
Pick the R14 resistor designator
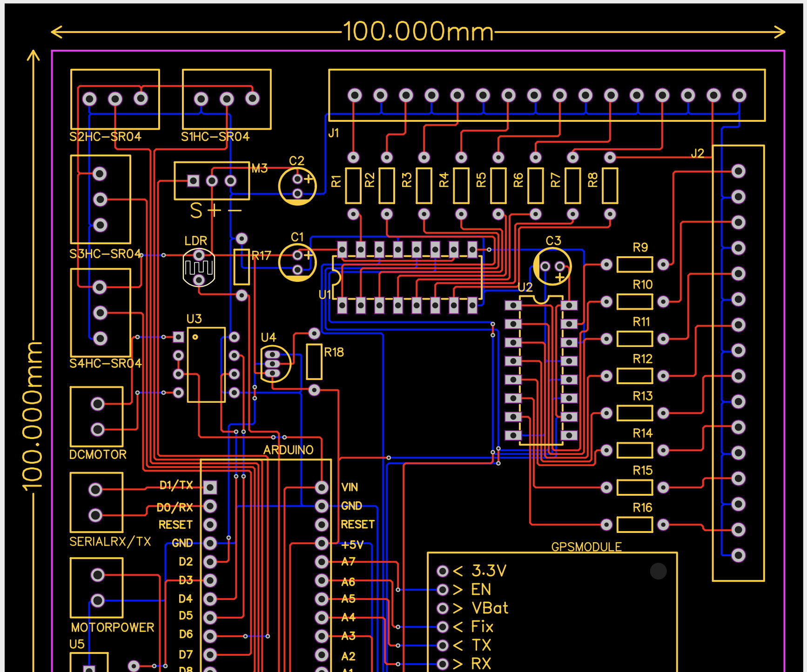tap(643, 433)
